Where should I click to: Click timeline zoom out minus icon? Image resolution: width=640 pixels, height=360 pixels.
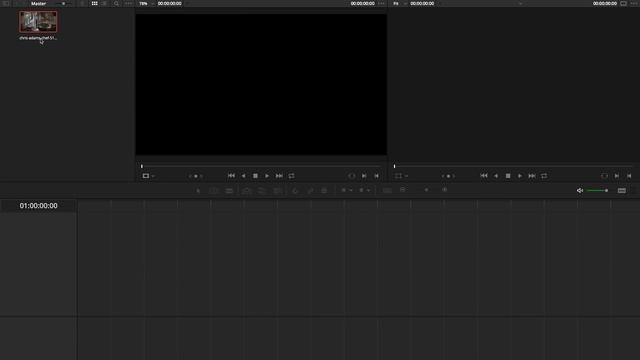click(x=402, y=190)
